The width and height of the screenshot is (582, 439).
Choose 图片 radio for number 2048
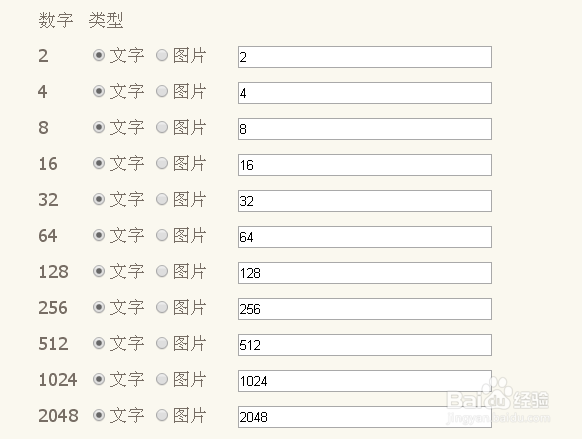162,416
